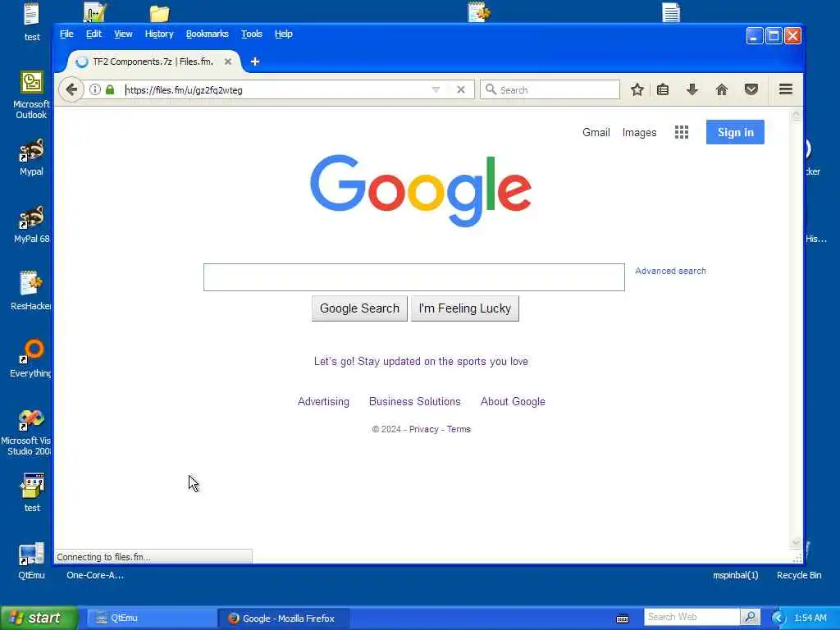Open the Privacy footer link
This screenshot has width=840, height=630.
(424, 429)
